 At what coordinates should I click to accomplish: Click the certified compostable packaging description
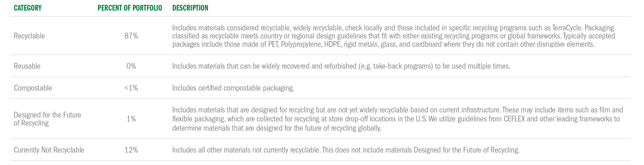coord(233,88)
